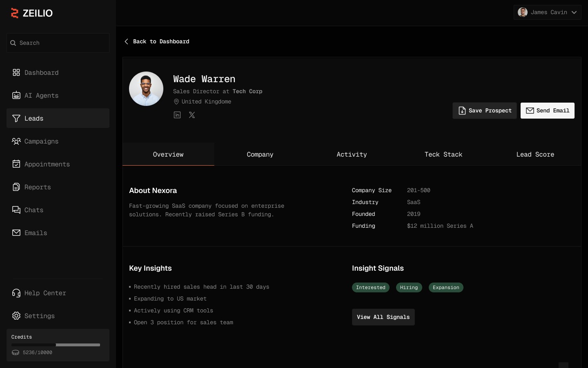
Task: Open Wade Warren's LinkedIn profile icon
Action: click(177, 115)
